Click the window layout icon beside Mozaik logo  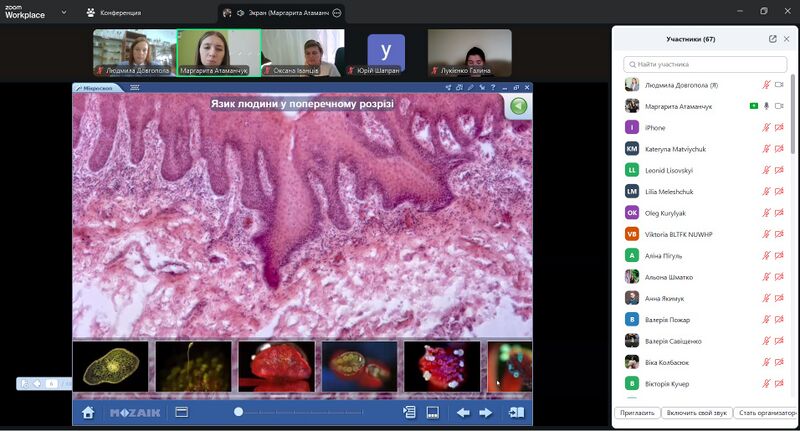tap(181, 412)
